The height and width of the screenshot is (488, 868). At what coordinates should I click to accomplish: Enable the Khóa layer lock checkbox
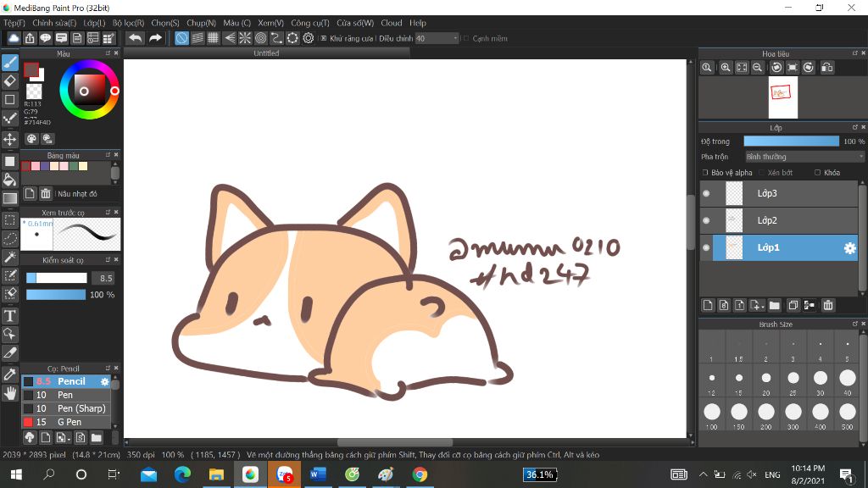tap(817, 173)
